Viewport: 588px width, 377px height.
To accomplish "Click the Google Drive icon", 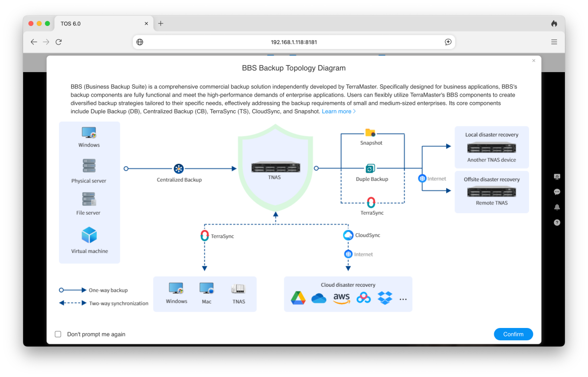I will (x=298, y=298).
